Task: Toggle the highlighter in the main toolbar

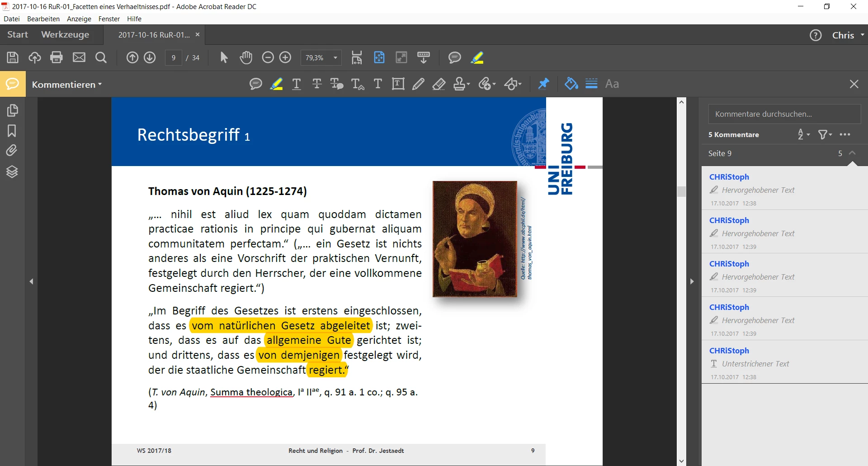Action: click(477, 57)
